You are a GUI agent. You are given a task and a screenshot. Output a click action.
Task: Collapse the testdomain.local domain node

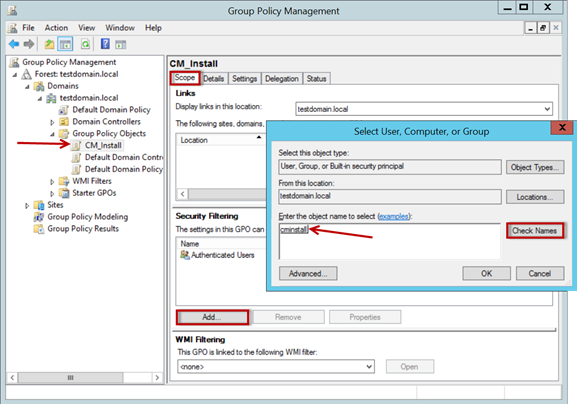[40, 99]
